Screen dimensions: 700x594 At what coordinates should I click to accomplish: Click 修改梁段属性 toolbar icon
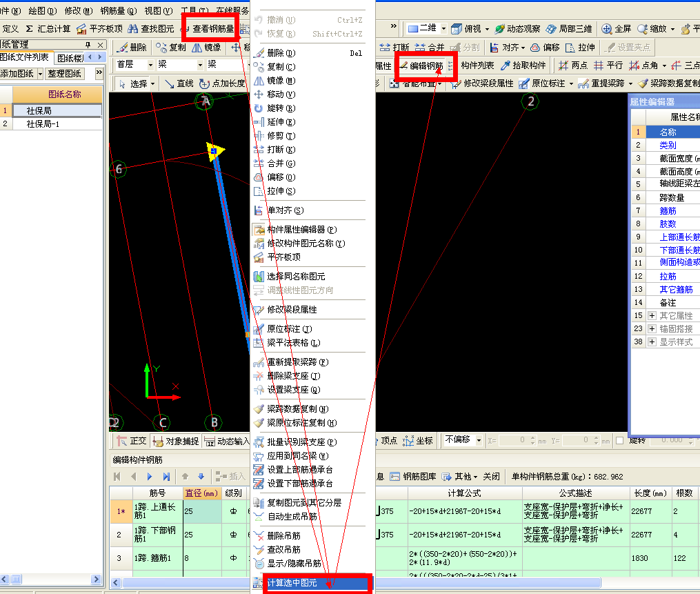(457, 83)
